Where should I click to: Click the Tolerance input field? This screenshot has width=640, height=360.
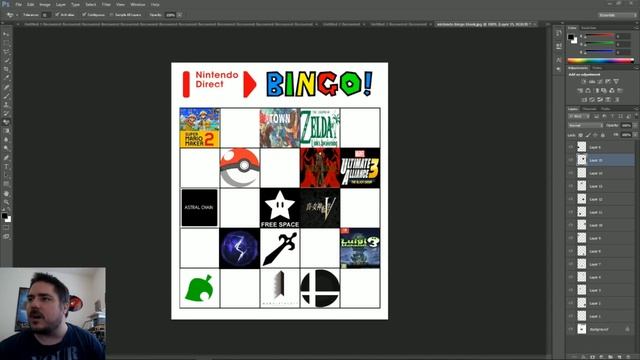45,15
